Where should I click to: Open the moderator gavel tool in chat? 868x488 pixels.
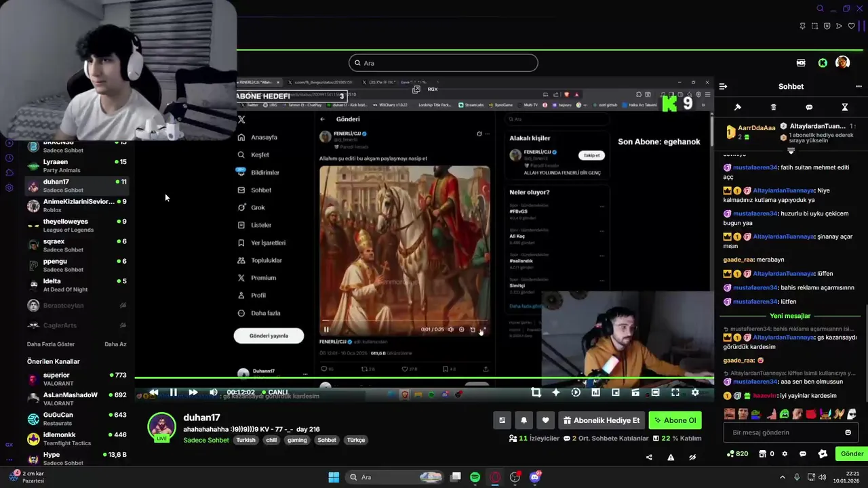[738, 107]
